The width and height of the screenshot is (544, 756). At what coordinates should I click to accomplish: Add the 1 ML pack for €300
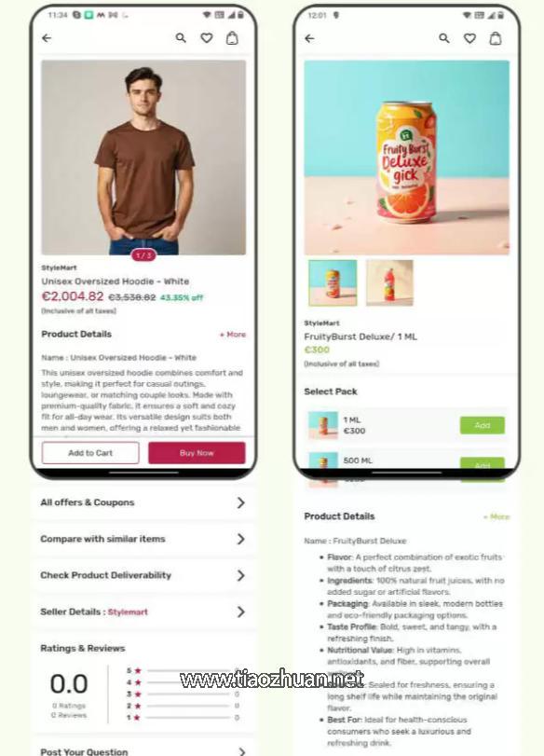click(x=483, y=425)
